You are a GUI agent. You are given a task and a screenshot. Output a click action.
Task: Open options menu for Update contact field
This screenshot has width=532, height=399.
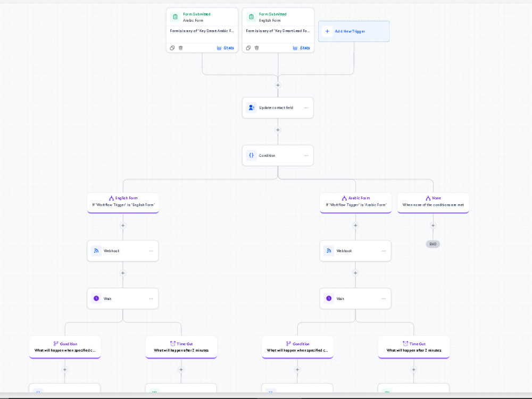[x=306, y=108]
